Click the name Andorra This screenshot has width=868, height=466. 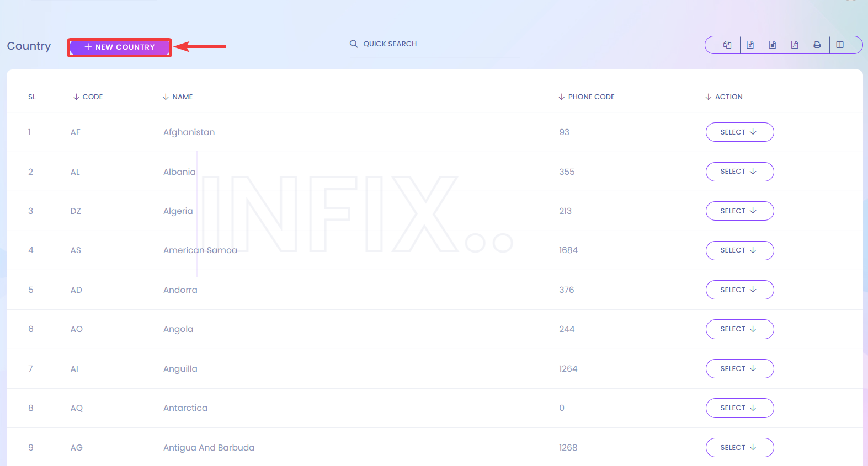[180, 290]
